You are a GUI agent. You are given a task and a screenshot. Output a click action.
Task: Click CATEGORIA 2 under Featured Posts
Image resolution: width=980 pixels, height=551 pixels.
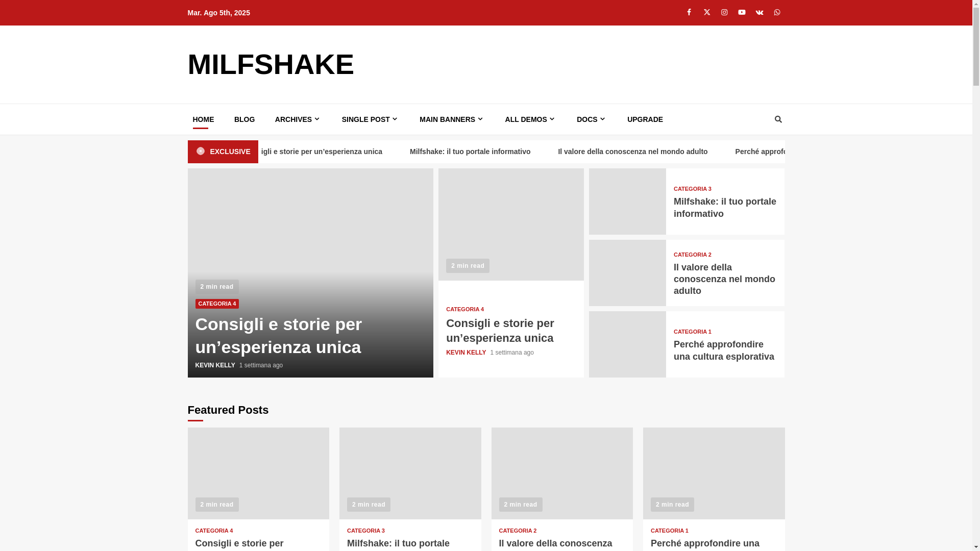(x=518, y=531)
